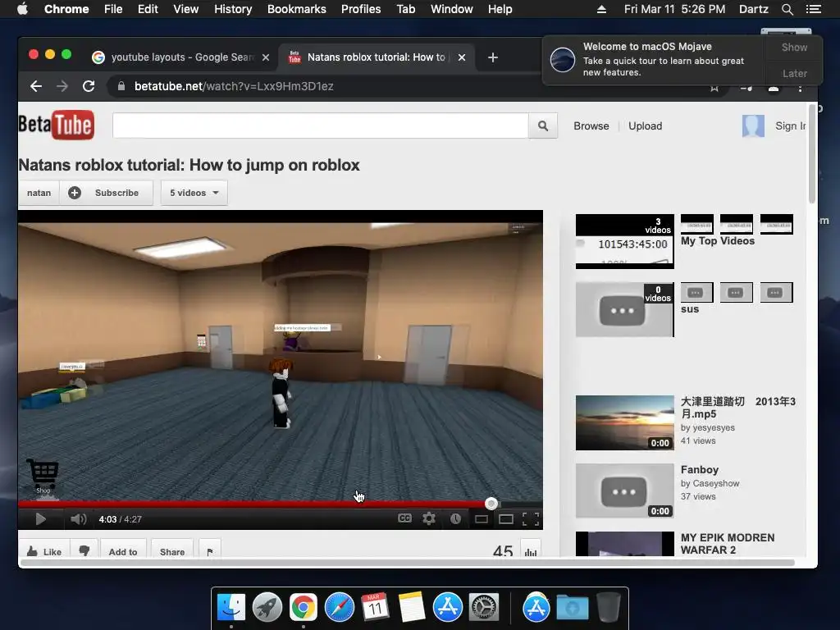Click the Add to button
The height and width of the screenshot is (630, 840).
click(x=123, y=550)
